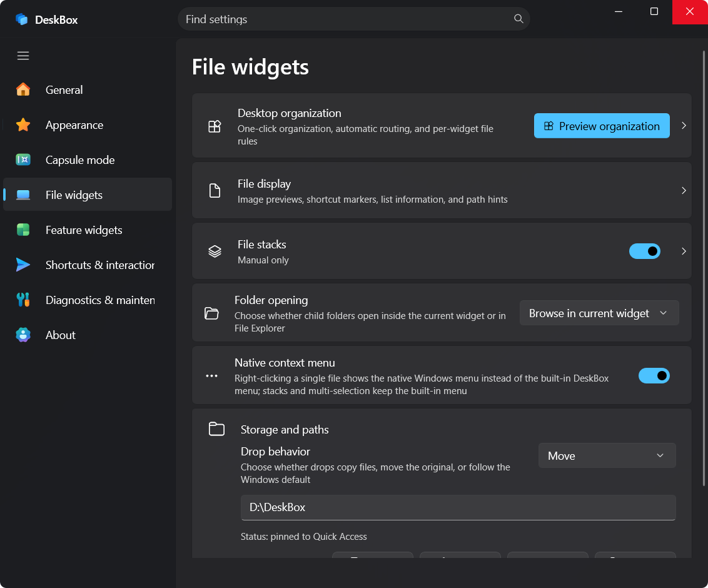Go to the Appearance section
The image size is (708, 588).
pyautogui.click(x=88, y=124)
